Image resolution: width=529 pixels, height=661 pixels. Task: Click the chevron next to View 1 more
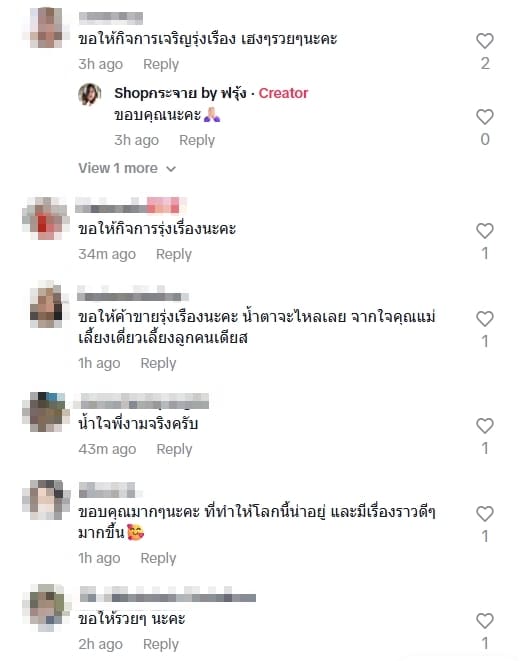171,169
